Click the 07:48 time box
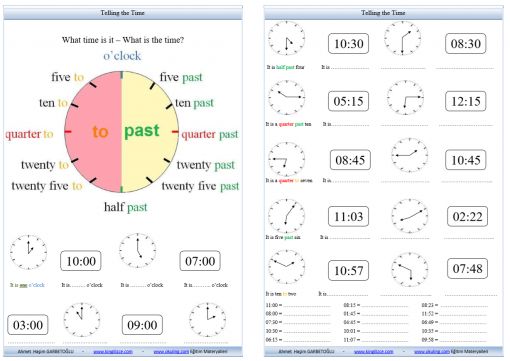 coord(468,268)
